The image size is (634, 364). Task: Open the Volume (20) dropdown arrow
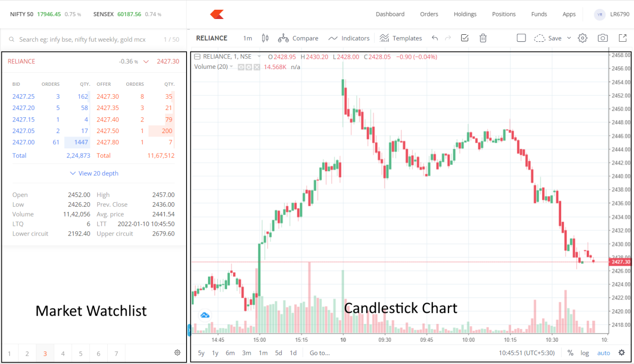tap(231, 67)
